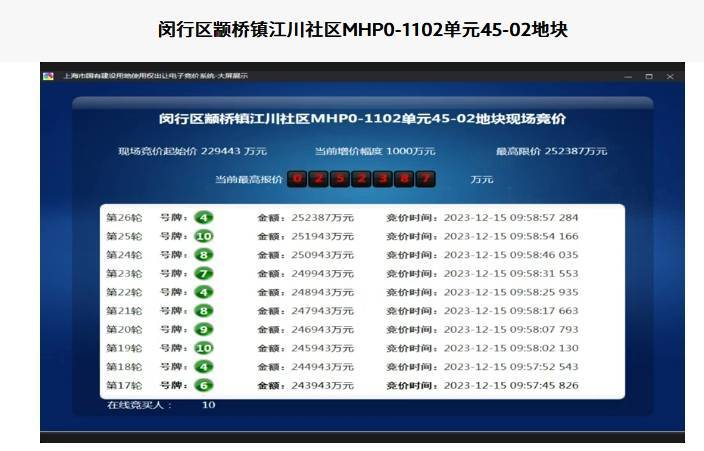
Task: Click bid time 09:58:57 284
Action: pyautogui.click(x=545, y=218)
